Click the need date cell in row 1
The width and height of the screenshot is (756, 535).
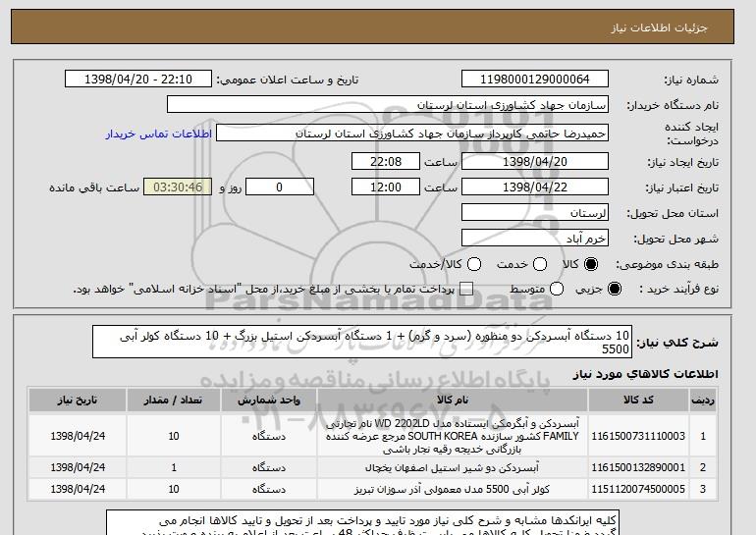78,436
